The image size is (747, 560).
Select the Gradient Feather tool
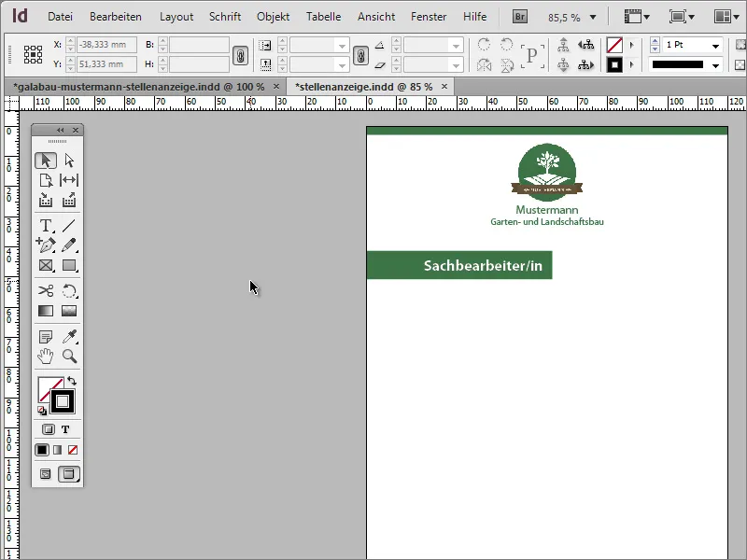(x=69, y=311)
